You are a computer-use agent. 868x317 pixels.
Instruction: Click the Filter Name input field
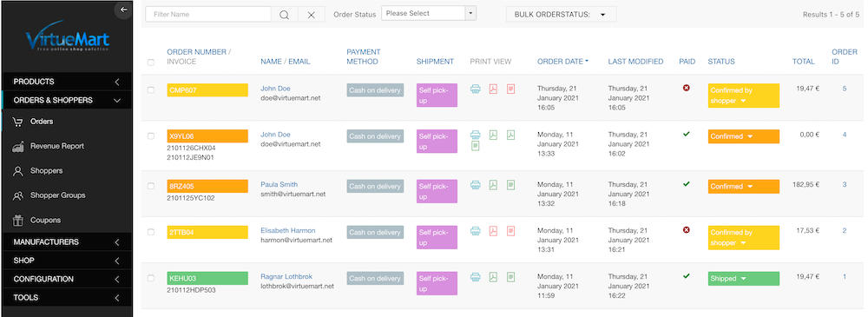coord(208,15)
